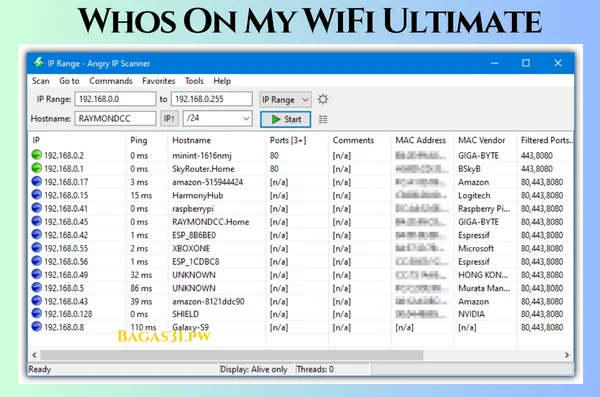Select hostname minint-1616nmj

[202, 155]
